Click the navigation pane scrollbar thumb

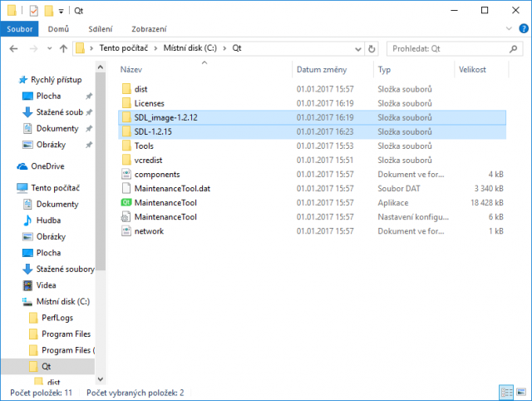point(101,171)
